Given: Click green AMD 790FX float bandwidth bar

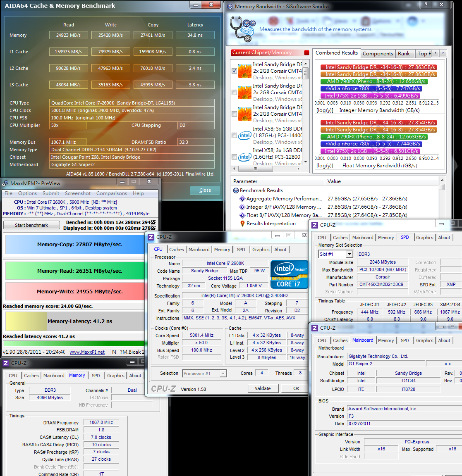Looking at the screenshot, I should click(373, 137).
